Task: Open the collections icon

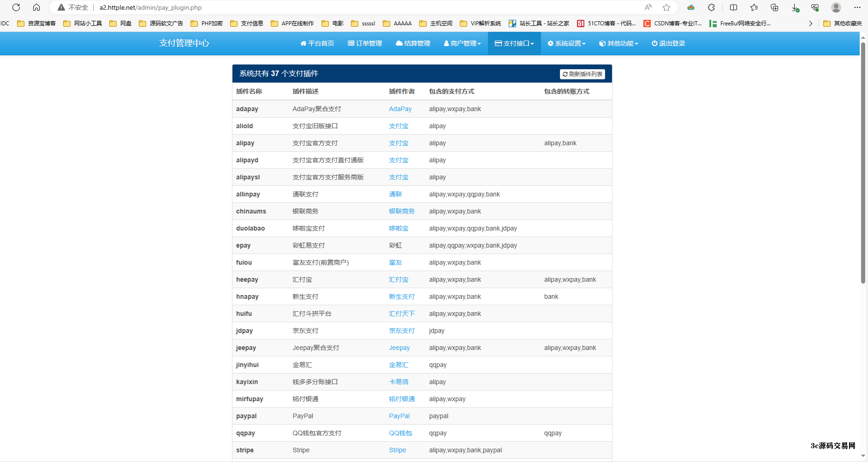Action: pyautogui.click(x=774, y=7)
